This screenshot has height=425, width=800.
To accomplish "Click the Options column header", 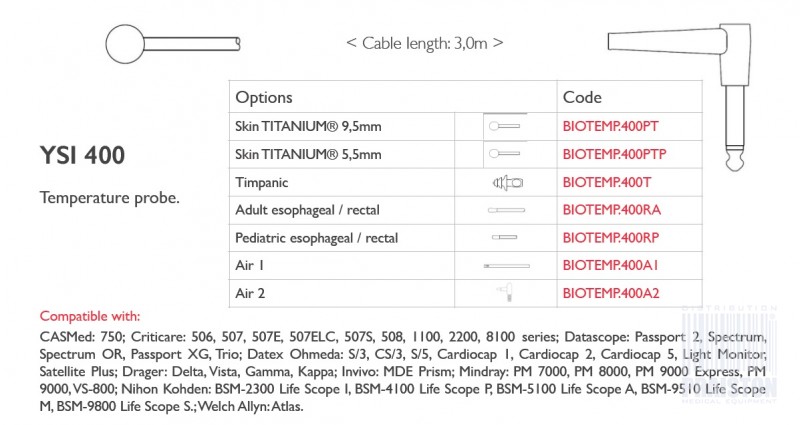I will (264, 98).
